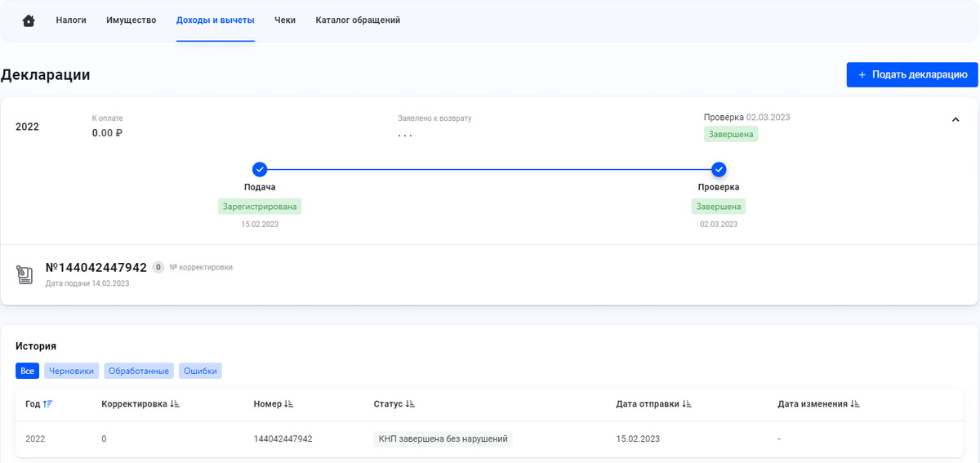Screen dimensions: 980x463
Task: Click the Подача checkmark step circle
Action: pyautogui.click(x=260, y=170)
